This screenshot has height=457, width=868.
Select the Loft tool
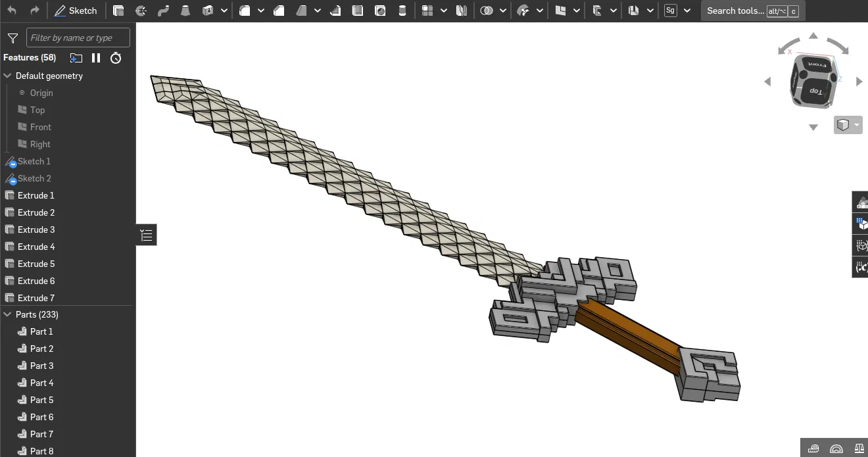pos(185,11)
